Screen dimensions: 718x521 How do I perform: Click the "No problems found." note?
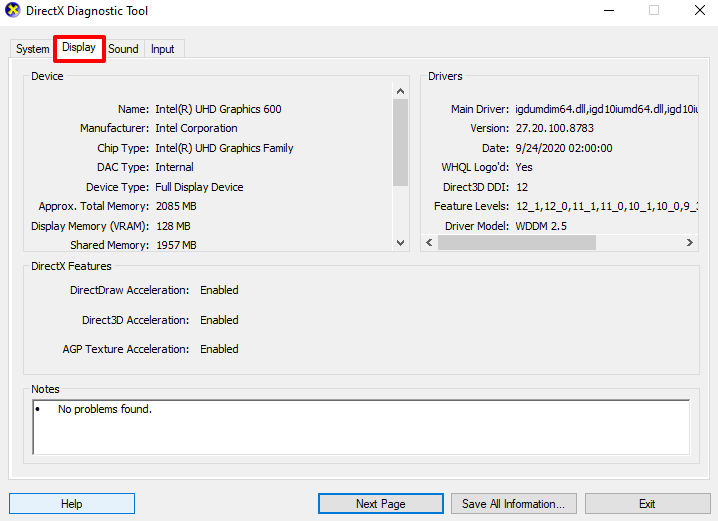(105, 409)
